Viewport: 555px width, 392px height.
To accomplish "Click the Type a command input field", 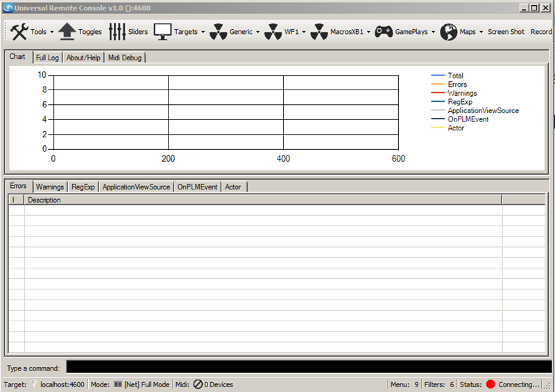I will 309,367.
